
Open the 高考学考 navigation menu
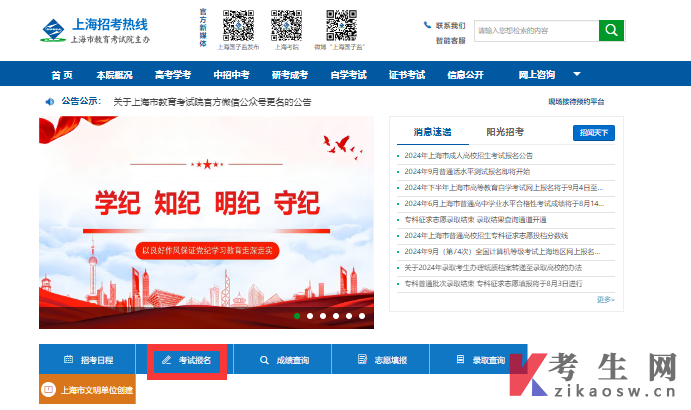pyautogui.click(x=173, y=75)
